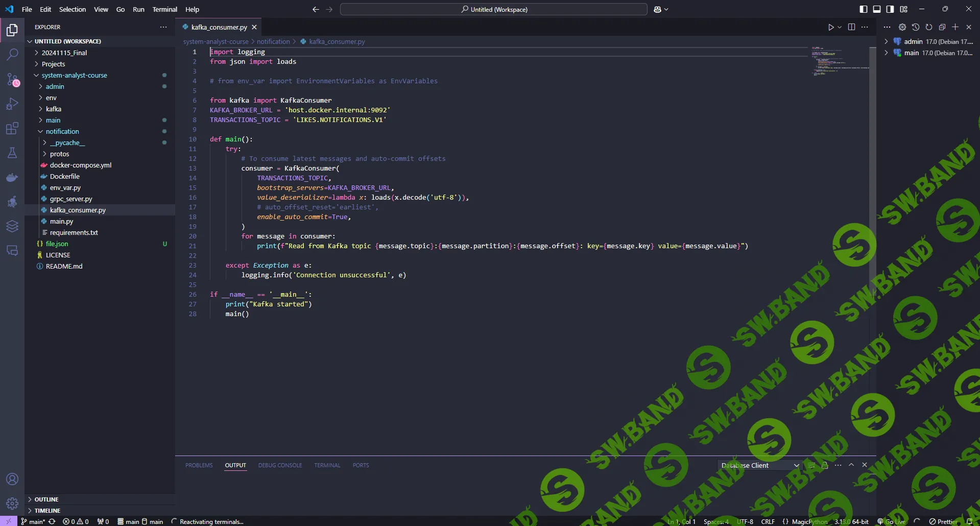Open the Source Control view
980x526 pixels.
[12, 79]
